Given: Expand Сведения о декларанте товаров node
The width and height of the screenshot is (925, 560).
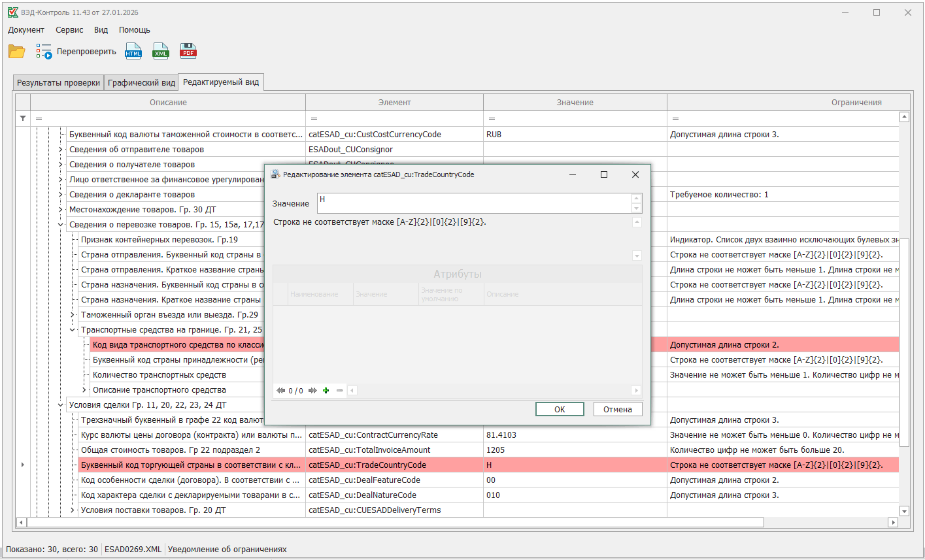Looking at the screenshot, I should tap(61, 195).
